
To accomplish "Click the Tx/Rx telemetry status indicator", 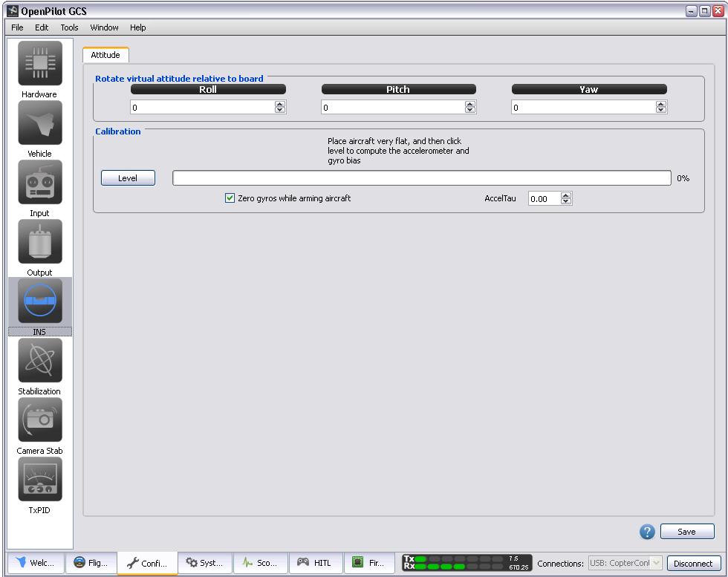I will [467, 563].
